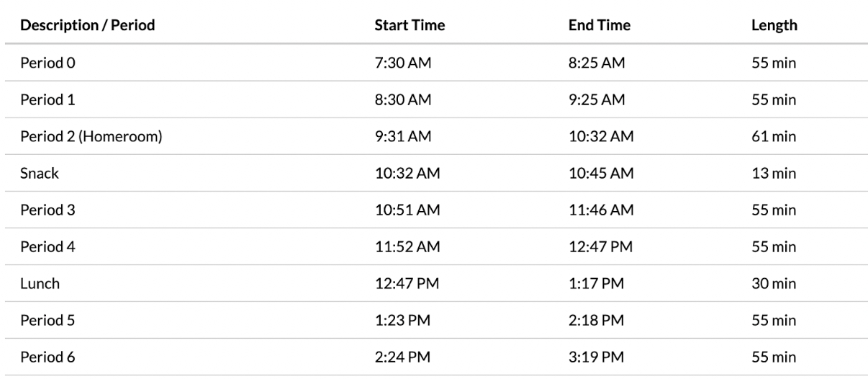
Task: Click the 30 min length cell
Action: coord(774,283)
